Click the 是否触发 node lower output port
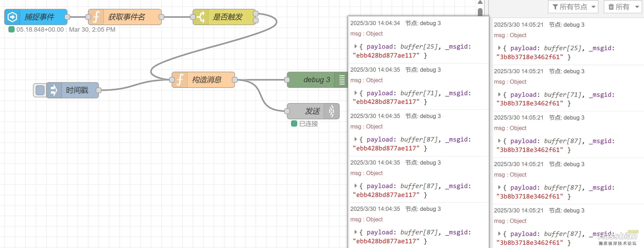 [256, 20]
